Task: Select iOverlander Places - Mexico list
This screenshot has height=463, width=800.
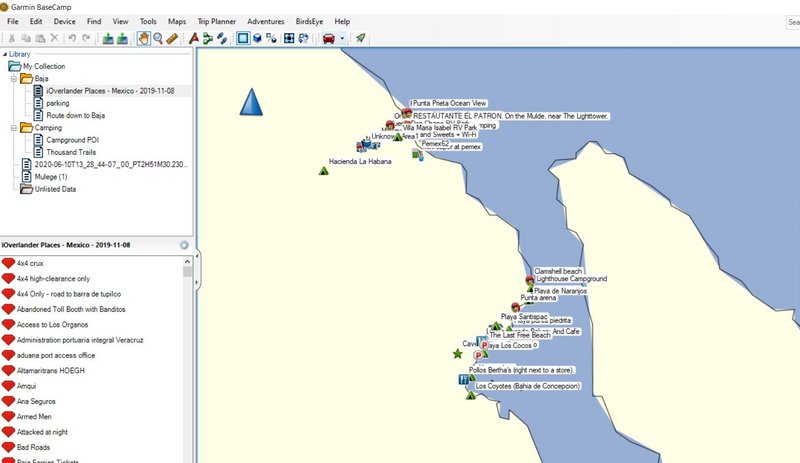Action: (110, 91)
